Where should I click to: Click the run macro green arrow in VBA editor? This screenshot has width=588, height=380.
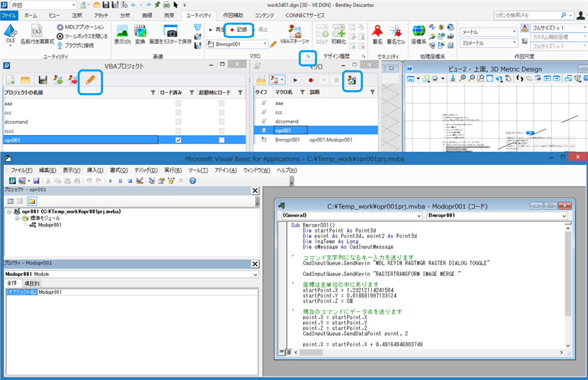(111, 181)
